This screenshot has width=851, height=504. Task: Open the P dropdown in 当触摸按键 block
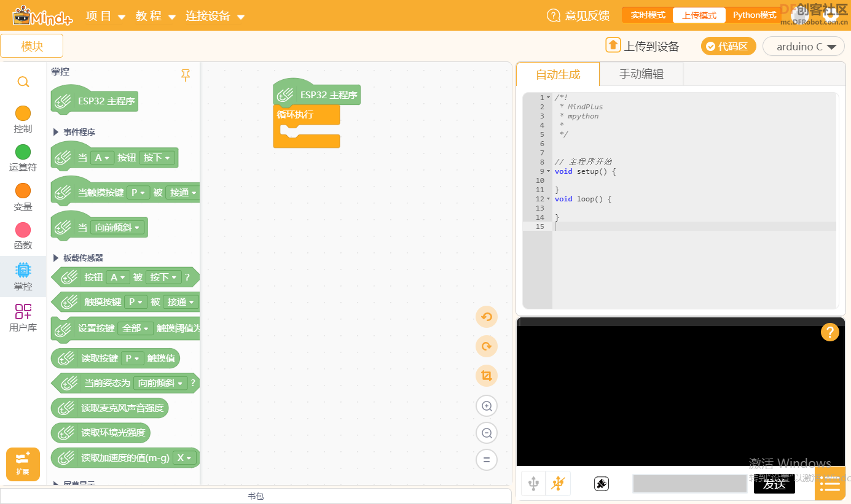[x=138, y=193]
